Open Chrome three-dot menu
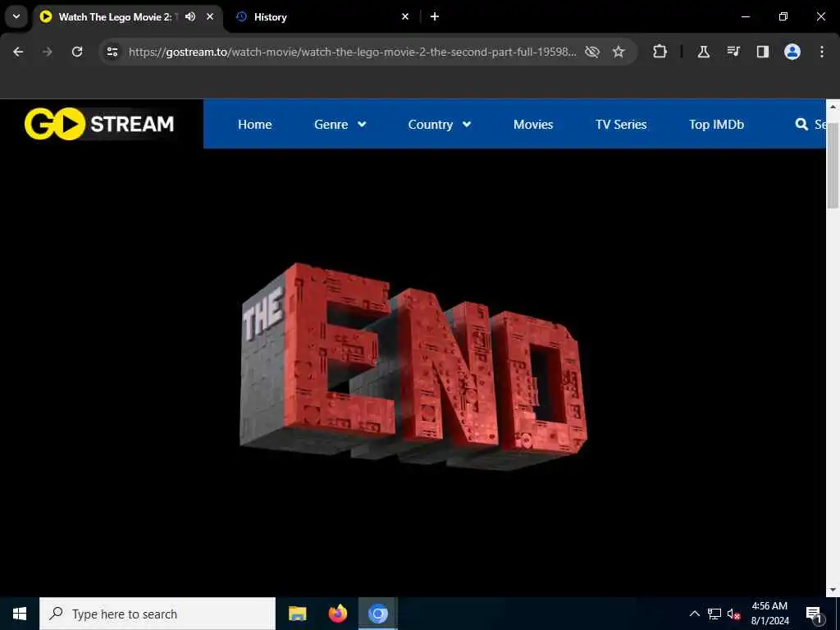This screenshot has width=840, height=630. click(x=822, y=52)
